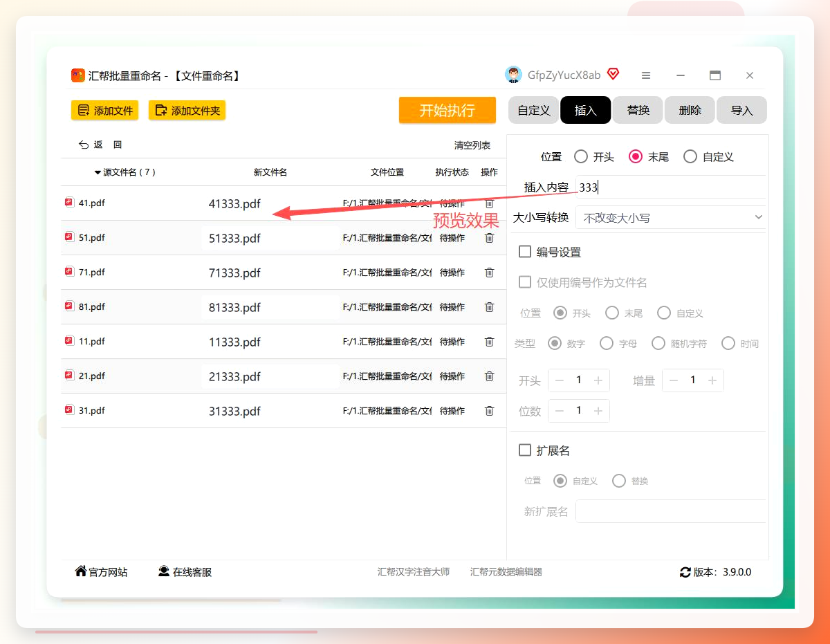Select 末尾 for insert position
Image resolution: width=830 pixels, height=644 pixels.
click(635, 157)
